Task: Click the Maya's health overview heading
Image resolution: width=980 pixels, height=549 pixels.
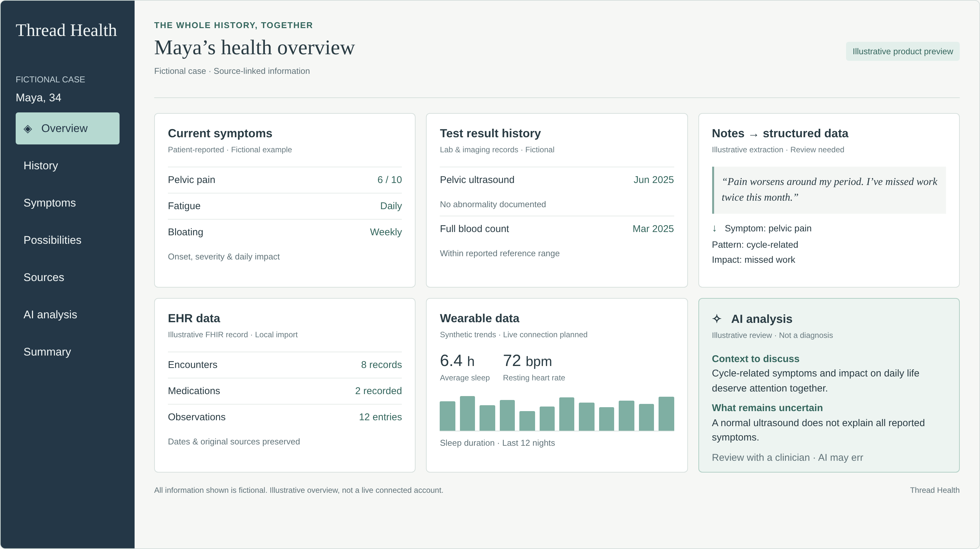Action: [254, 48]
